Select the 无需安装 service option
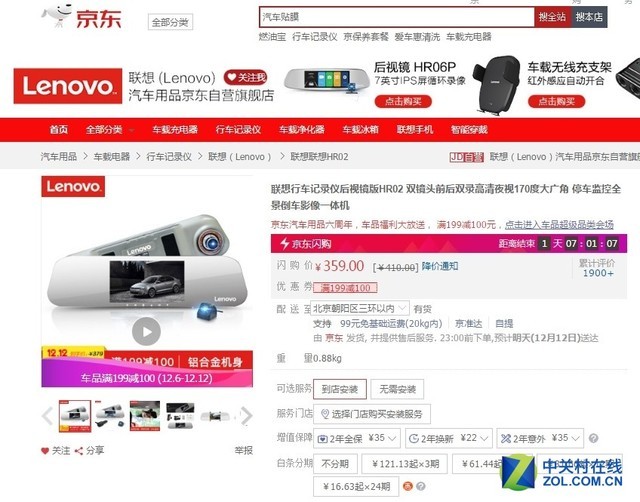This screenshot has height=502, width=640. click(397, 389)
